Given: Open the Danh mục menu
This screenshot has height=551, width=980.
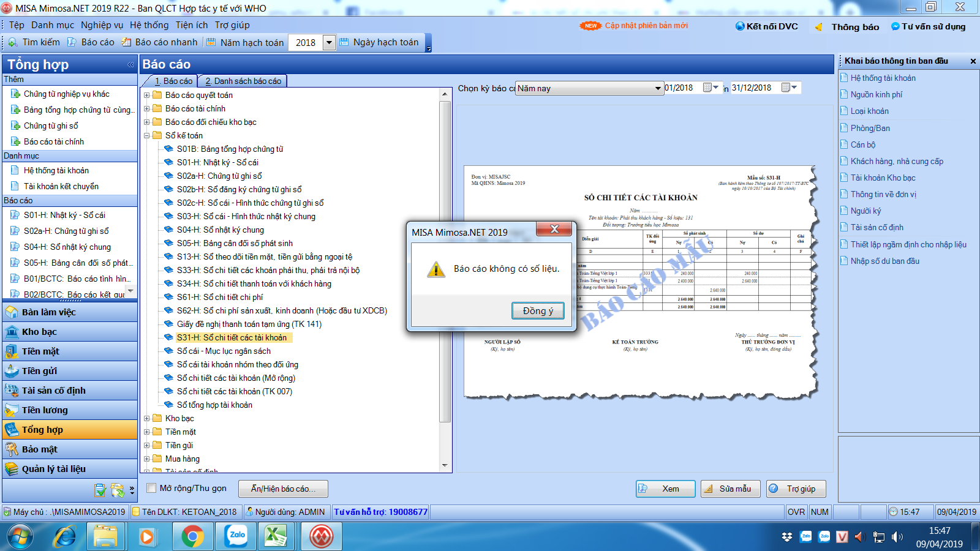Looking at the screenshot, I should tap(53, 25).
